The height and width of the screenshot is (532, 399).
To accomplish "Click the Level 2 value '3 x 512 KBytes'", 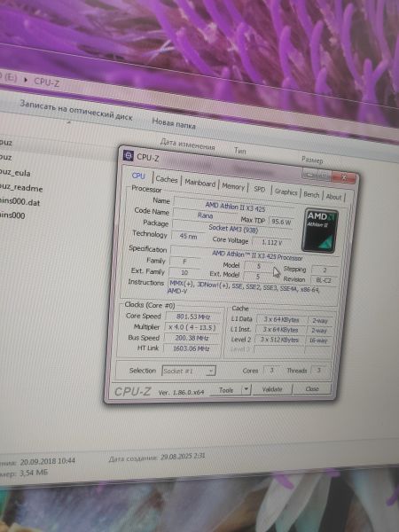I will click(279, 340).
